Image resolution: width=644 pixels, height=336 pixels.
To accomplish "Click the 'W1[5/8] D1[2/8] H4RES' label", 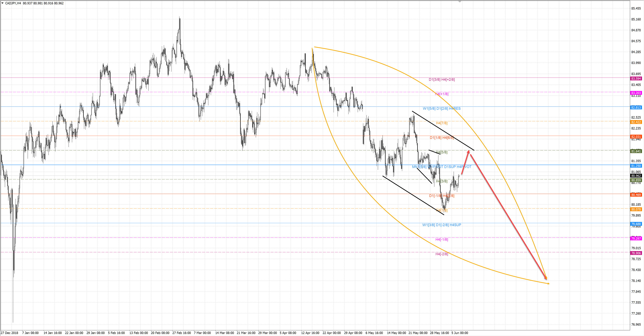I will pos(442,109).
